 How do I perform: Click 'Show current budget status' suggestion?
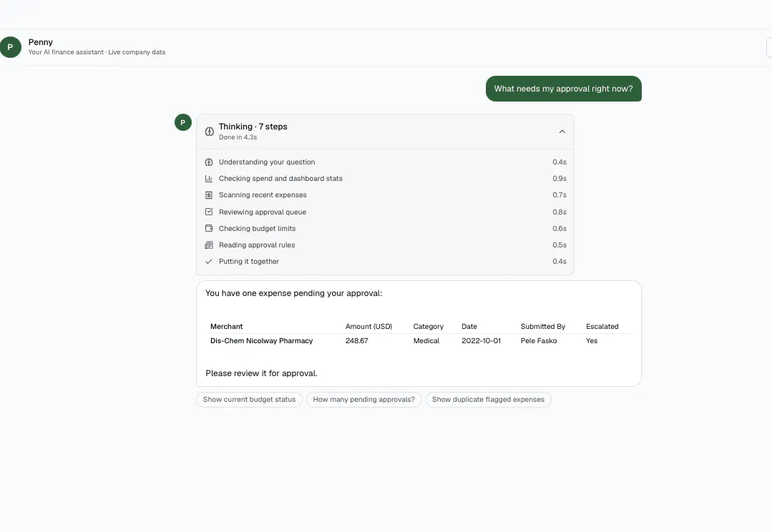[x=249, y=400]
